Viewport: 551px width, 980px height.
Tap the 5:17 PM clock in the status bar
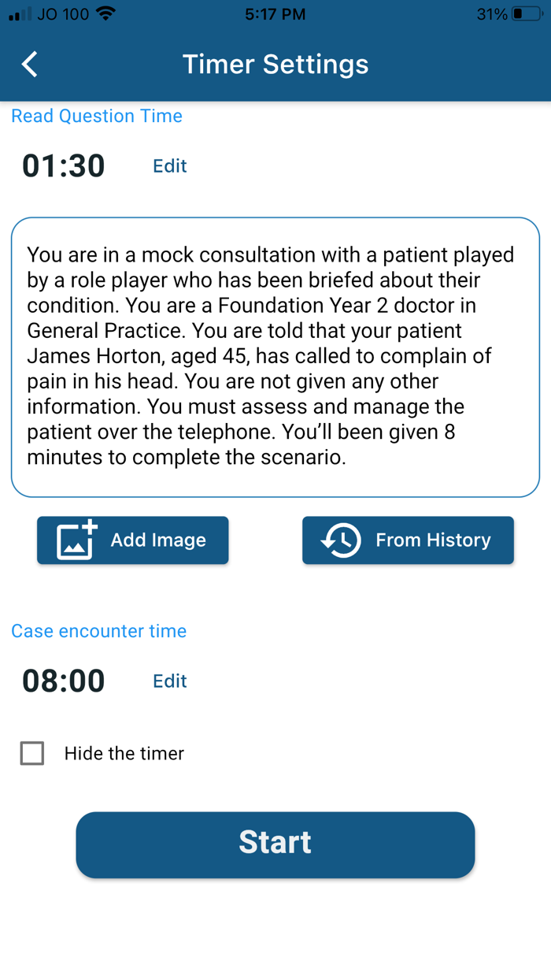coord(275,13)
